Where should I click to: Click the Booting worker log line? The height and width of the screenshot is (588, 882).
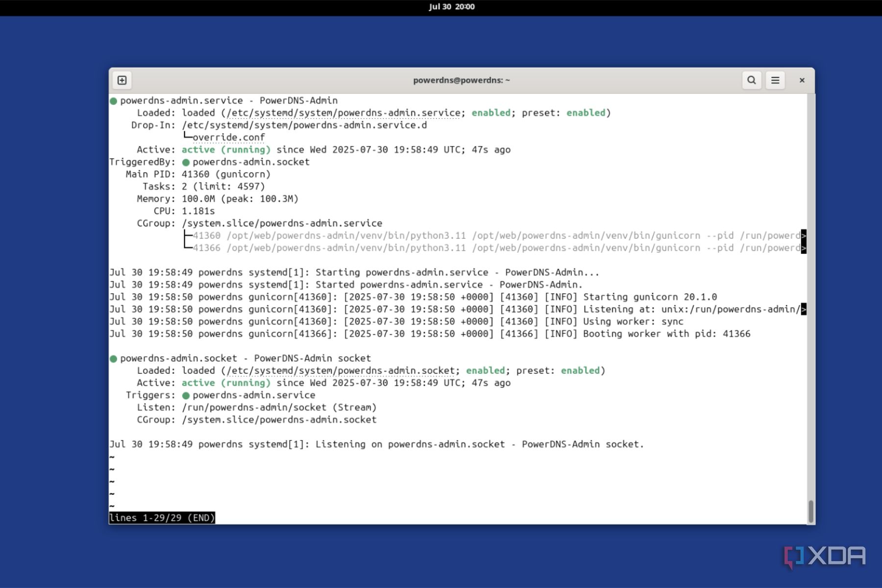click(430, 334)
